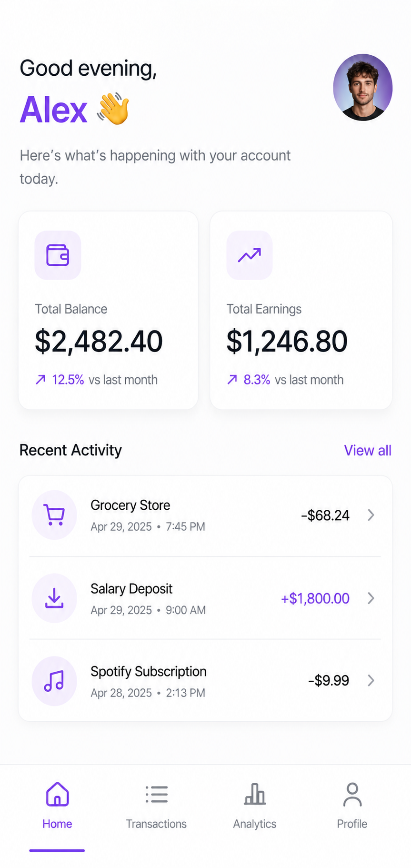Click the wallet icon in Total Balance card
This screenshot has width=411, height=868.
(x=58, y=255)
